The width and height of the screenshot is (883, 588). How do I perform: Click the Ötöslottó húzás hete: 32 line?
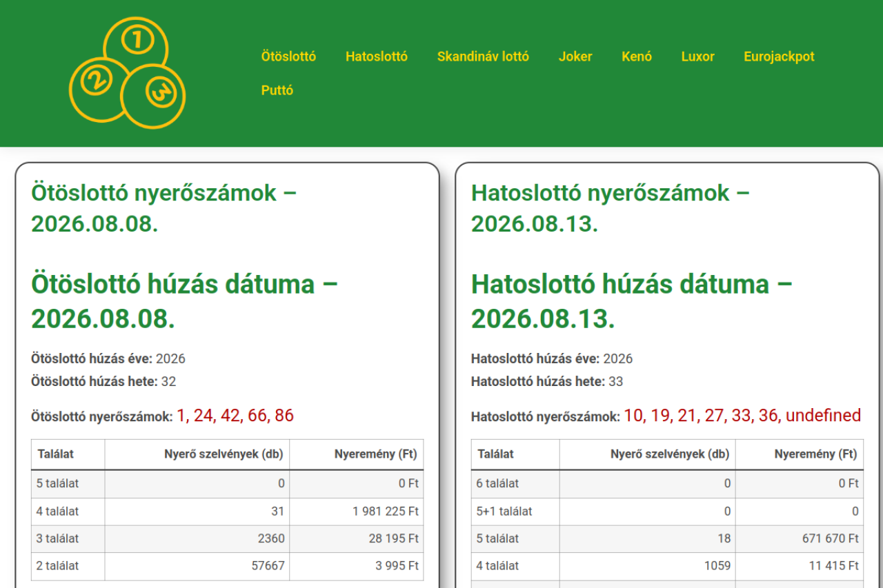103,381
